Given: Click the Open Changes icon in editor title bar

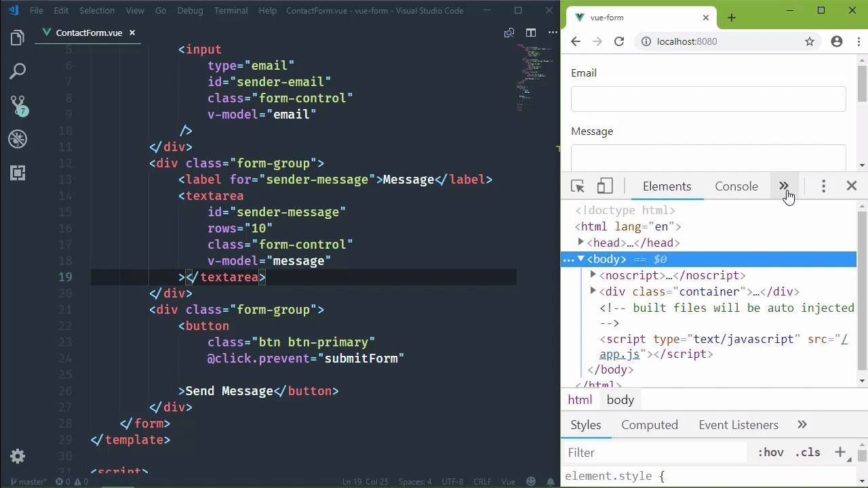Looking at the screenshot, I should [x=509, y=33].
